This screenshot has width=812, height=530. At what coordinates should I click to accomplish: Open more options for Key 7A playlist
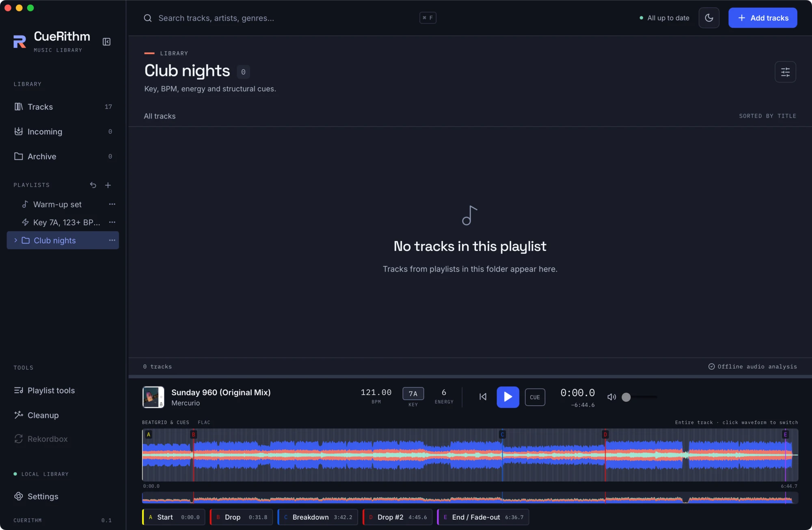(112, 222)
